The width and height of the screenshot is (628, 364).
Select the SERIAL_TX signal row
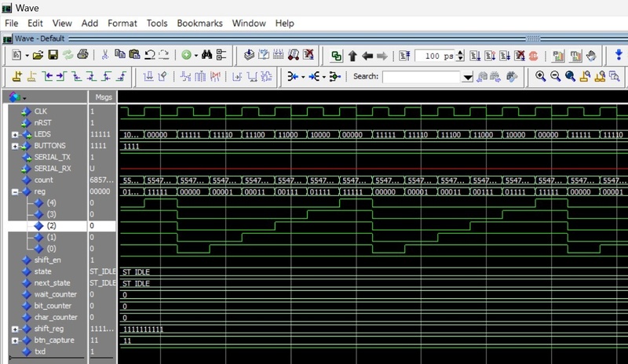pyautogui.click(x=47, y=158)
